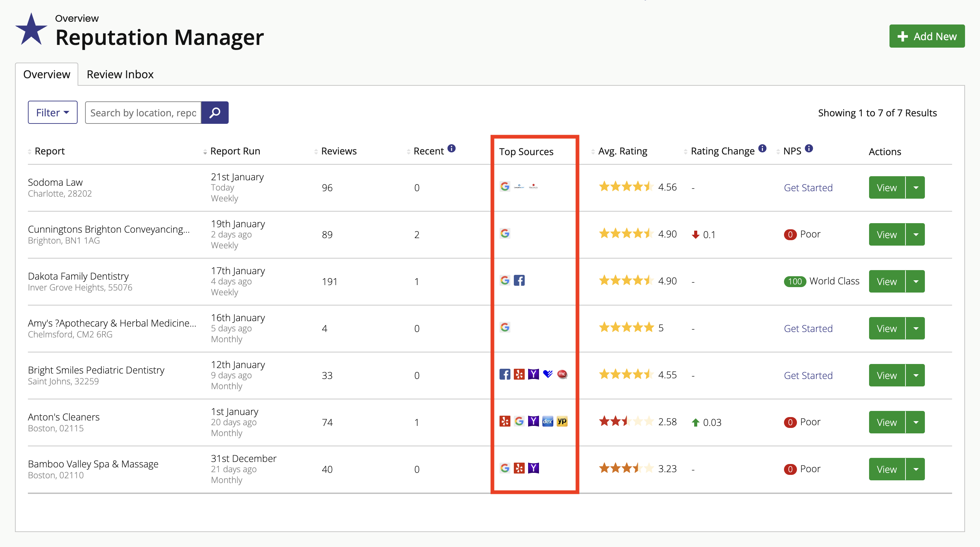Click Google icon in Anton's Cleaners row

[519, 421]
